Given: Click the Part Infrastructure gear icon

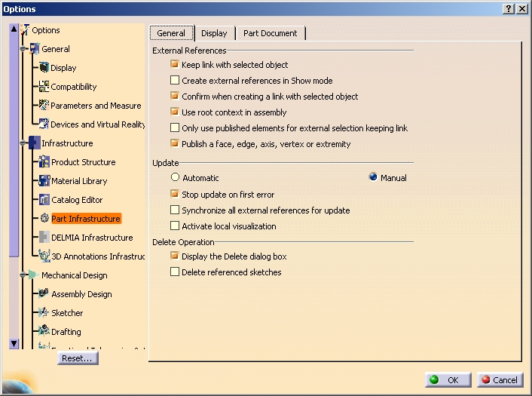Looking at the screenshot, I should point(44,218).
